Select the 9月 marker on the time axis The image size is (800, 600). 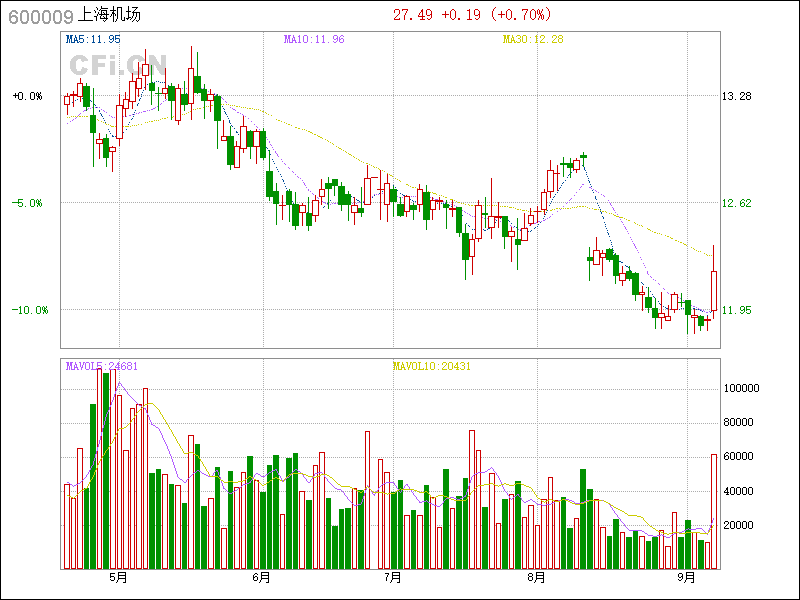(x=685, y=577)
